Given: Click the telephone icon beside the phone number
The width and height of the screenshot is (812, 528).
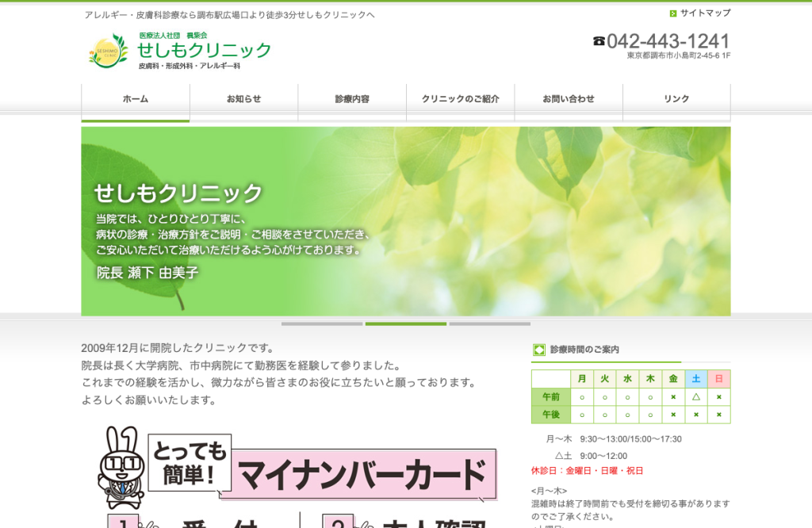Looking at the screenshot, I should click(x=599, y=41).
